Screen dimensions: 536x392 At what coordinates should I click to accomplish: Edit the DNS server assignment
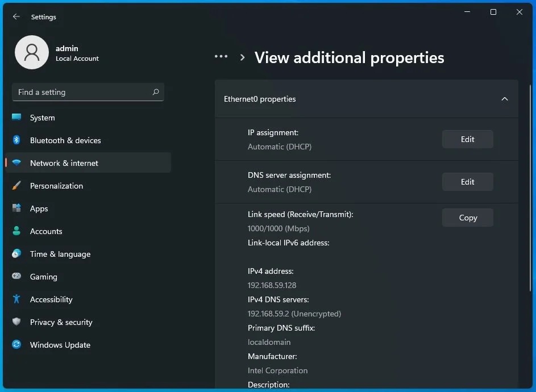click(x=467, y=182)
